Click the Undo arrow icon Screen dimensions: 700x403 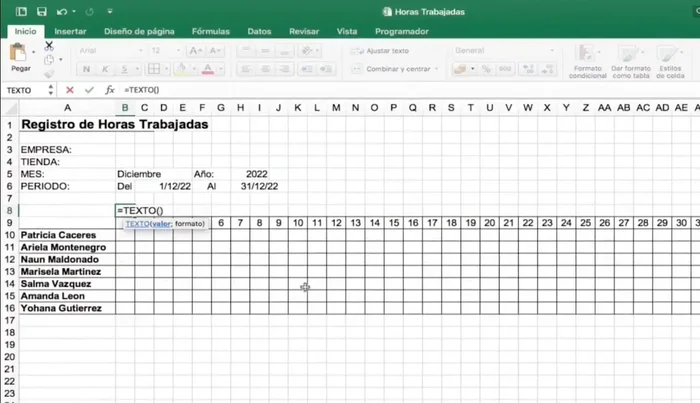tap(62, 12)
